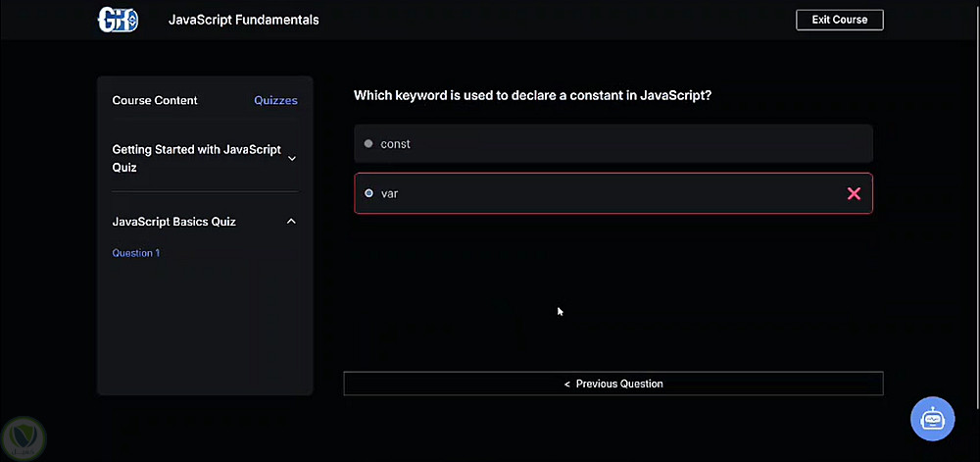Screen dimensions: 980x462
Task: Choose the var answer text
Action: click(389, 193)
